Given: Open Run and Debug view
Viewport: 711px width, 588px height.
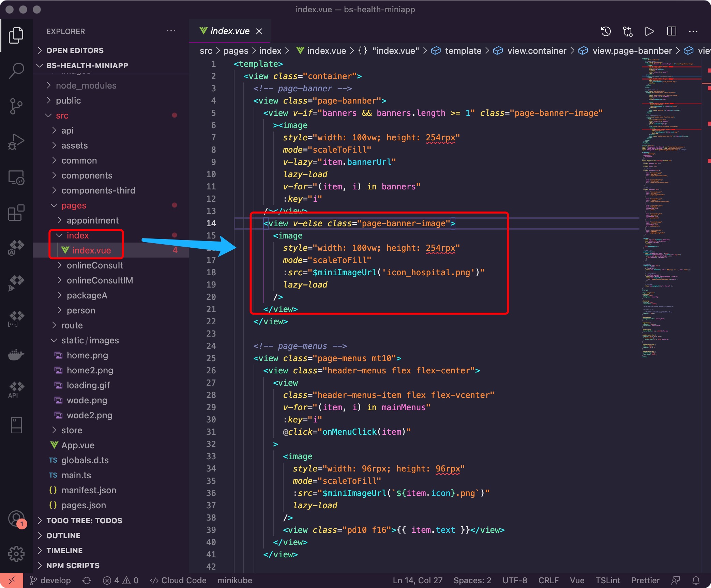Looking at the screenshot, I should tap(16, 142).
